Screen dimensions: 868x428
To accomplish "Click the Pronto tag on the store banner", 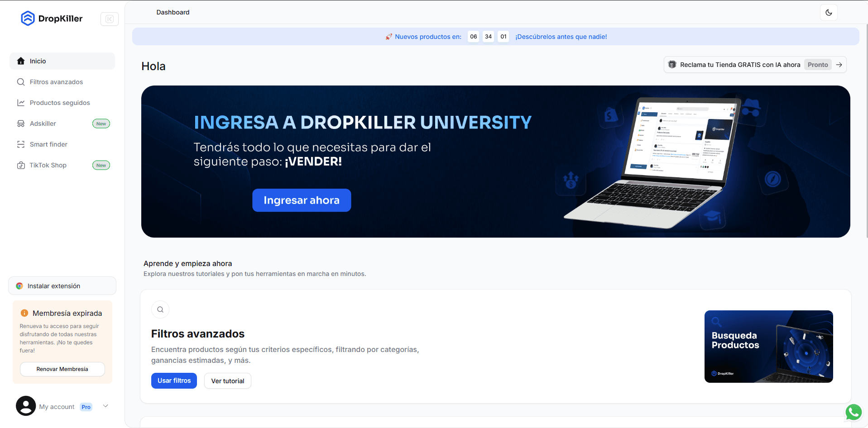I will pos(818,65).
